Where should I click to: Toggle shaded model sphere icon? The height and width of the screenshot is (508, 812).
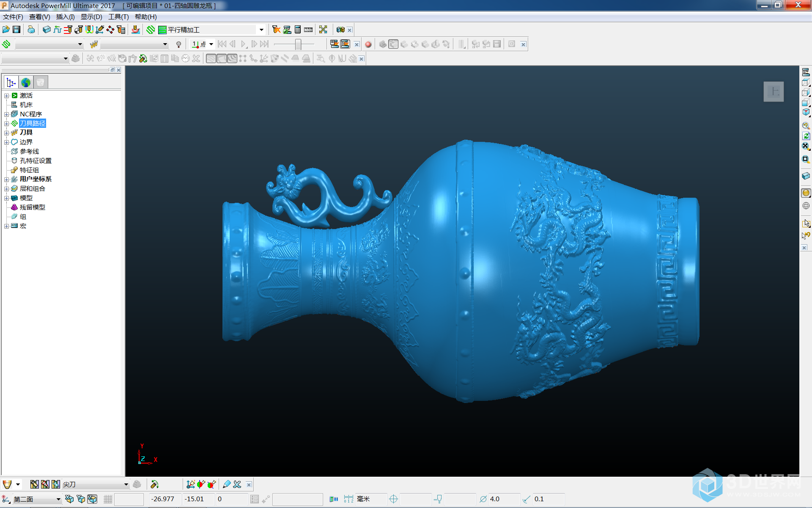click(x=806, y=193)
